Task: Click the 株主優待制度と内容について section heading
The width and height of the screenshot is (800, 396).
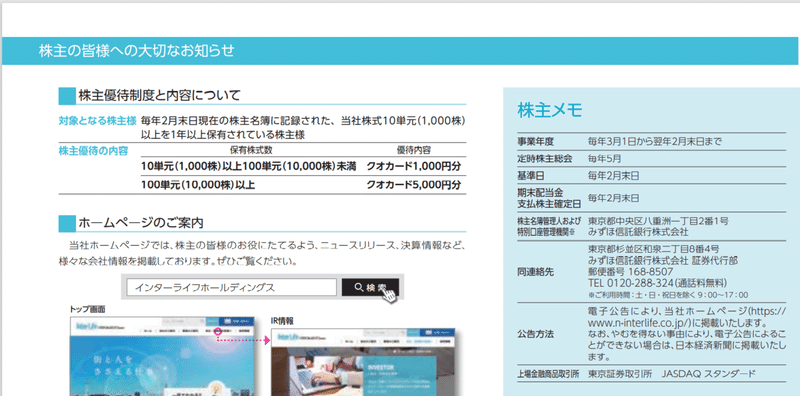Action: point(159,95)
